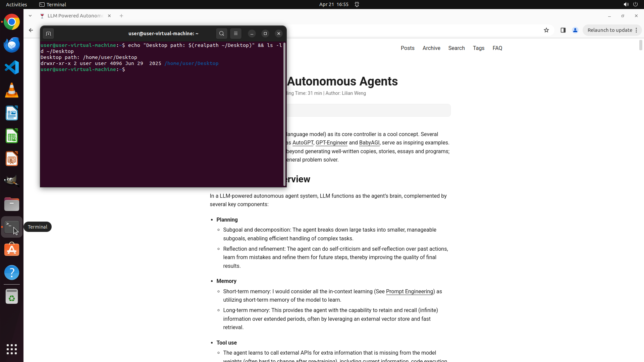Toggle notifications bell in top bar
644x362 pixels.
coord(357,4)
